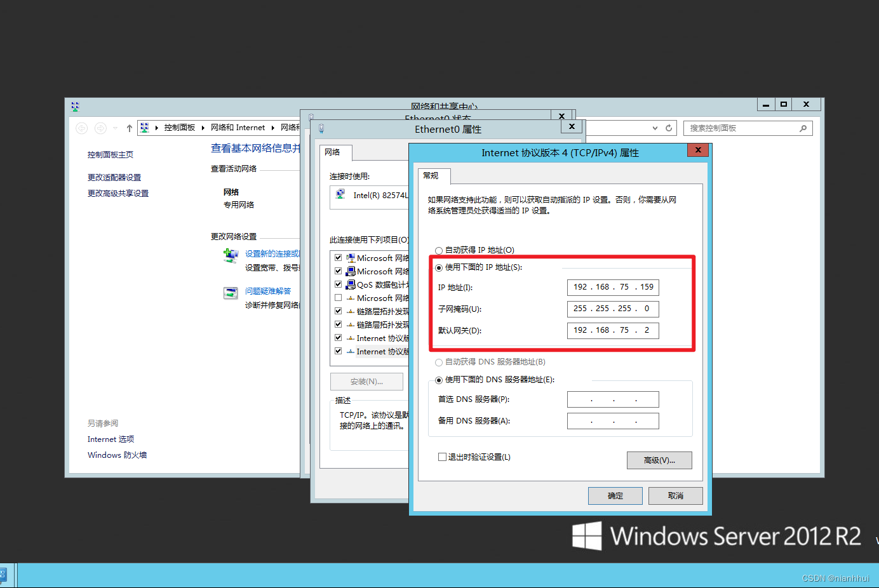
Task: Click the monitor-on-cable icon of the Microsoft 网络 client item
Action: coord(351,258)
